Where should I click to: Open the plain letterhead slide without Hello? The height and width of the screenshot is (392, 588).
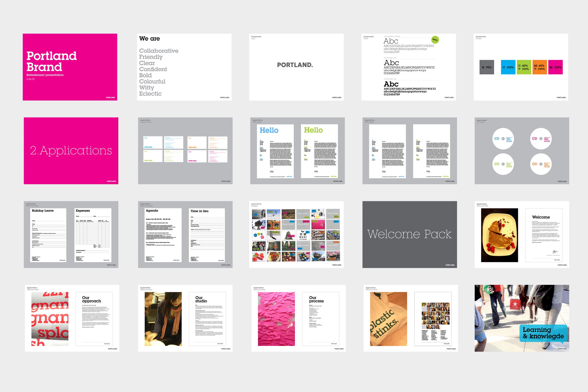(x=409, y=151)
